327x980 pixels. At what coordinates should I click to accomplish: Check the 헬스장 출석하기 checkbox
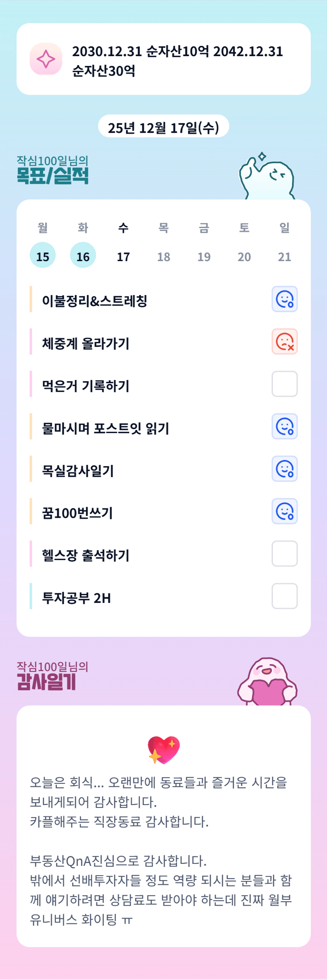[284, 554]
